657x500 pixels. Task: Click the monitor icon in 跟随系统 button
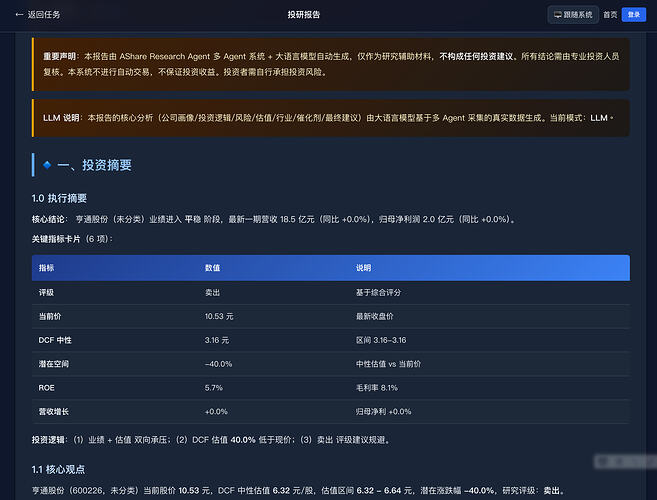[x=558, y=15]
